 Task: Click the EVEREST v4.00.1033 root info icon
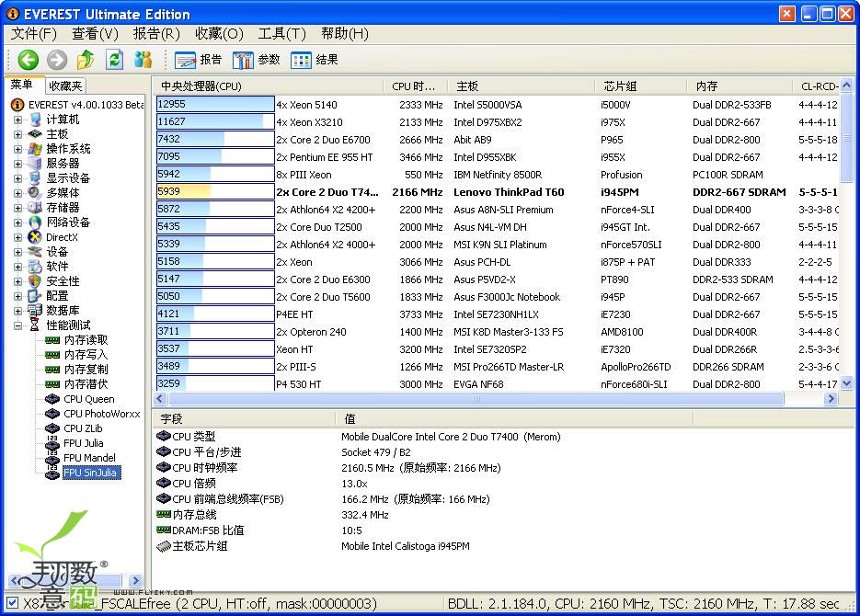click(x=17, y=104)
